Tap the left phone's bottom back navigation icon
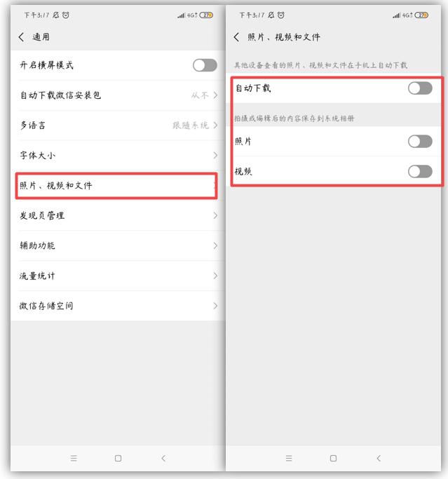Viewport: 448px width, 479px height. click(x=163, y=458)
